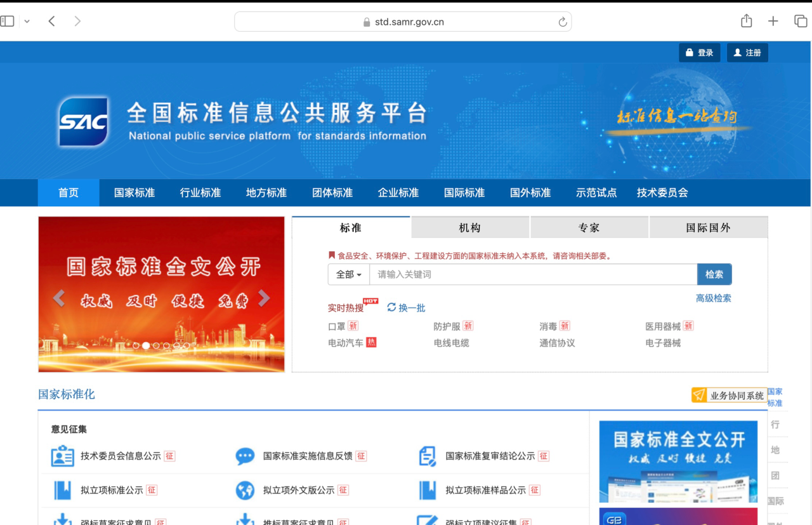812x525 pixels.
Task: Click the 国家标准实施信息反馈 chat bubble icon
Action: [x=245, y=456]
